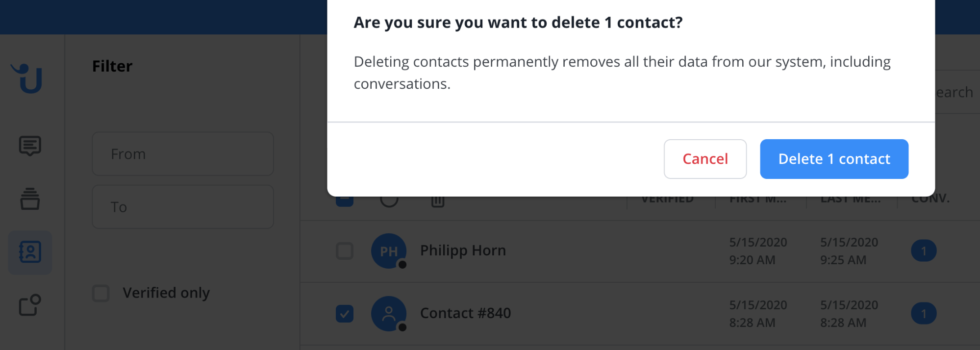This screenshot has height=350, width=980.
Task: Sort by the VERIFIED column header
Action: pyautogui.click(x=668, y=198)
